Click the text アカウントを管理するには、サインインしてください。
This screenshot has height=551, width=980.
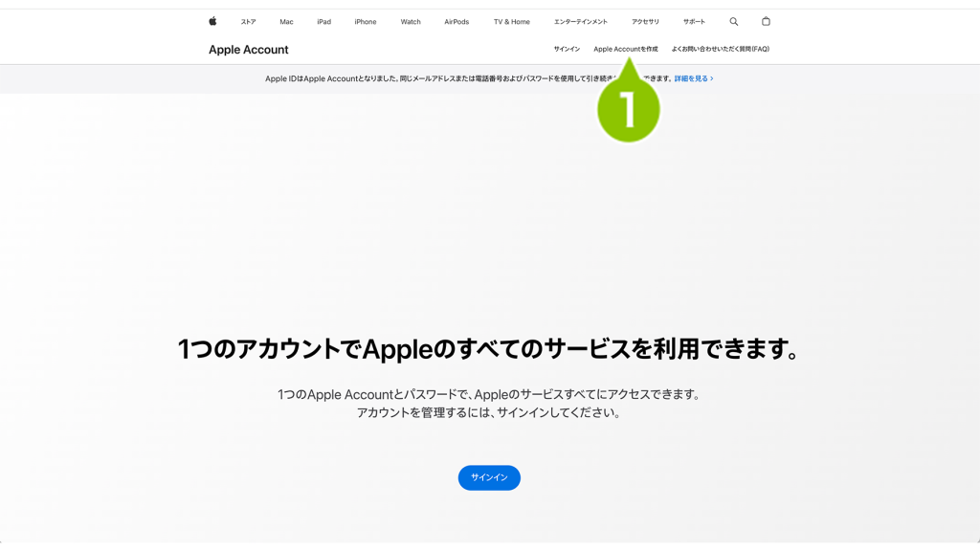tap(489, 413)
